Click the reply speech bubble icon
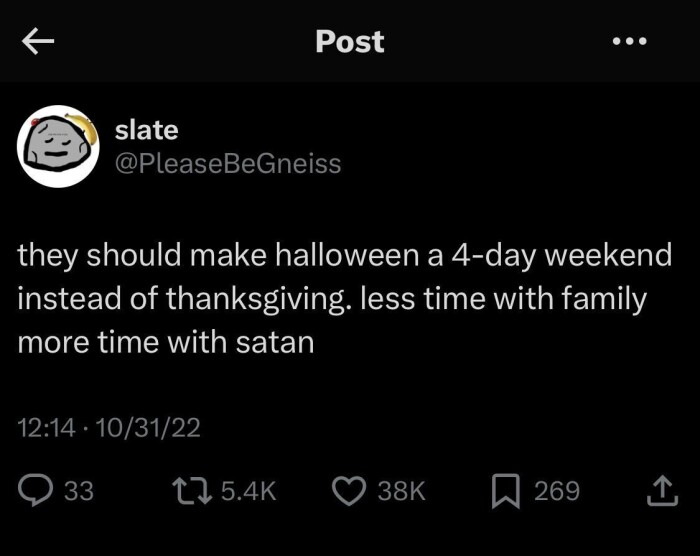This screenshot has height=556, width=700. point(37,490)
